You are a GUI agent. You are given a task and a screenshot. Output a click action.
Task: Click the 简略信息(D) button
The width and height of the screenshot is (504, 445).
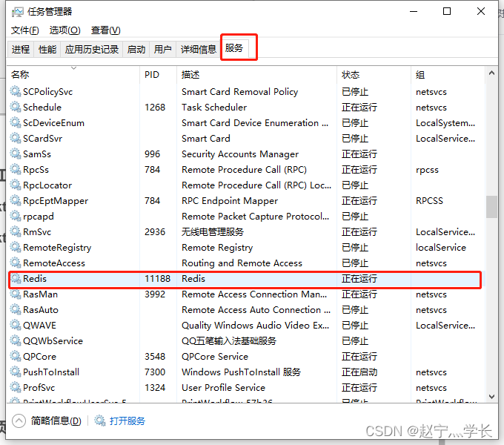pos(56,421)
